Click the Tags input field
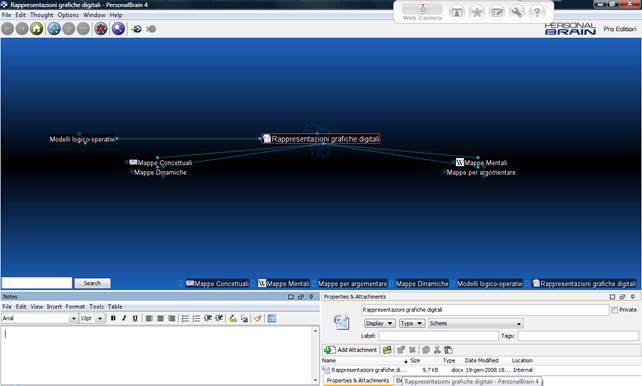The image size is (642, 386). (x=578, y=336)
